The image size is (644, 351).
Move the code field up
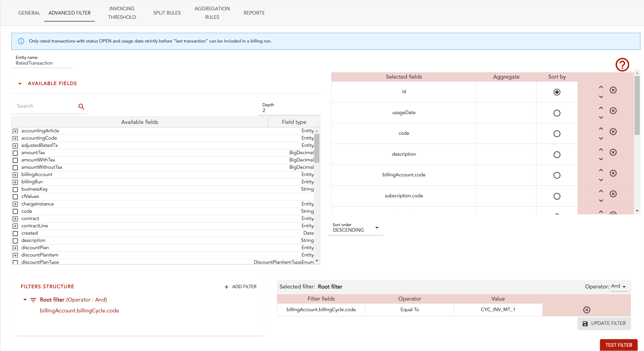[601, 129]
